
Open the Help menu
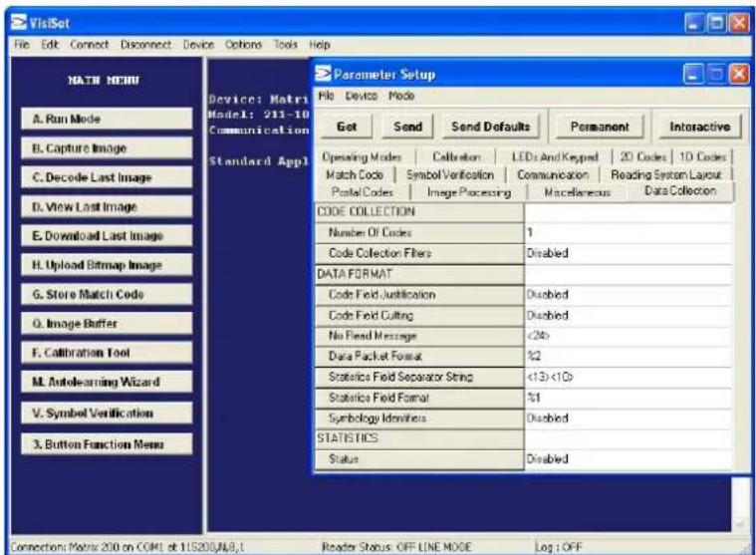[320, 45]
